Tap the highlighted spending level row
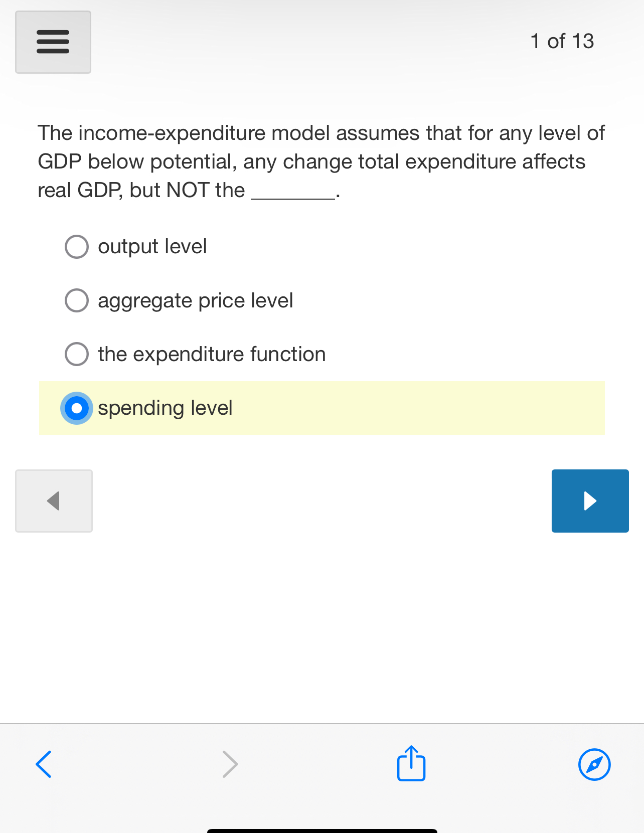 point(166,408)
